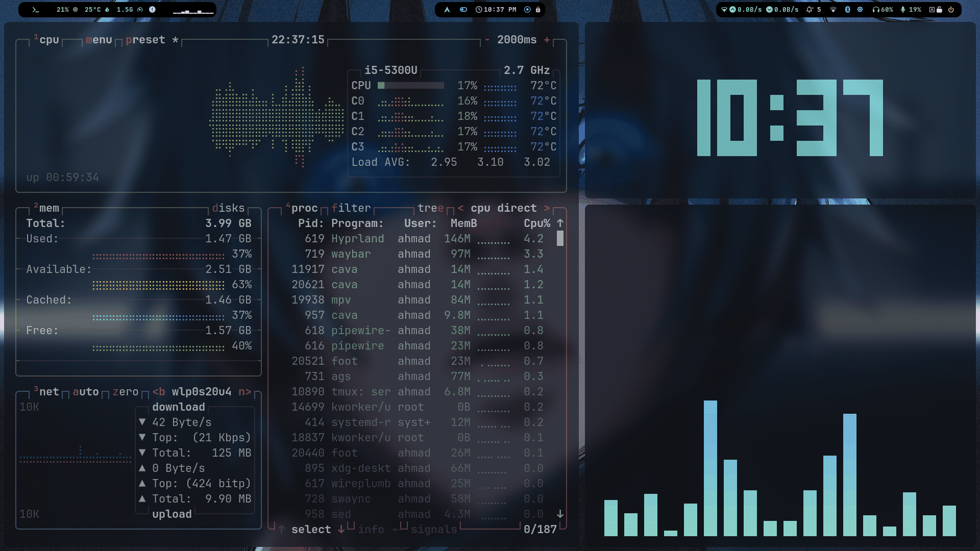Open the btop menu
Image resolution: width=980 pixels, height=551 pixels.
(x=99, y=40)
